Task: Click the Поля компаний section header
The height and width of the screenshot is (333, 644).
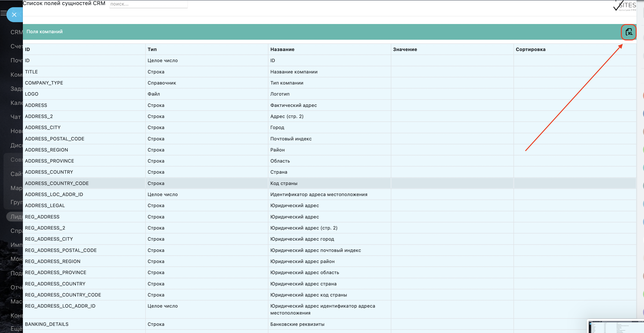Action: (x=45, y=32)
